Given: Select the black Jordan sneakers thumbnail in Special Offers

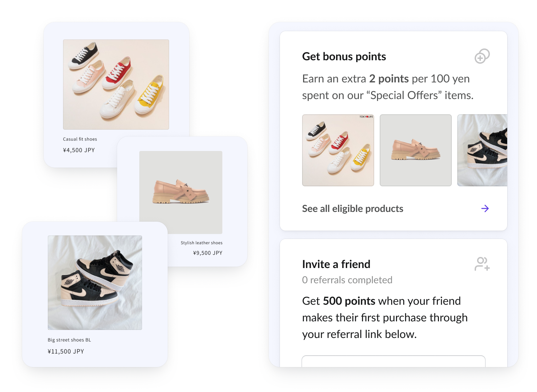Looking at the screenshot, I should coord(482,150).
